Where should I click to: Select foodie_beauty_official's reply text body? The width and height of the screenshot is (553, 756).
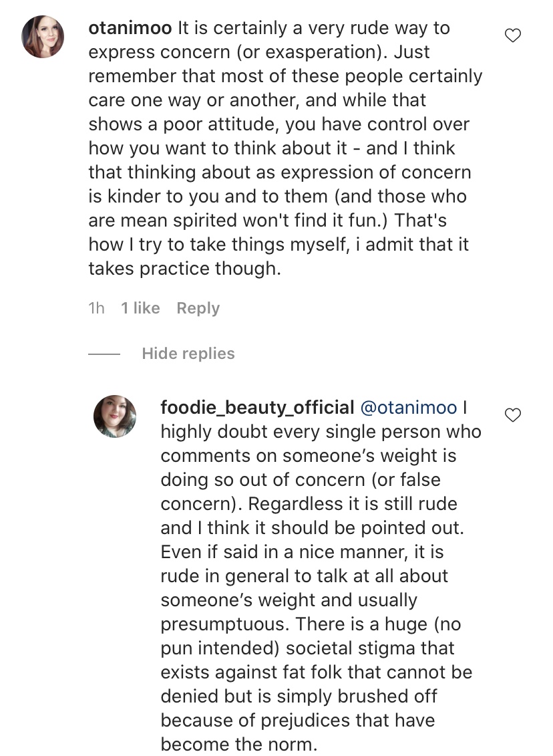[x=321, y=576]
